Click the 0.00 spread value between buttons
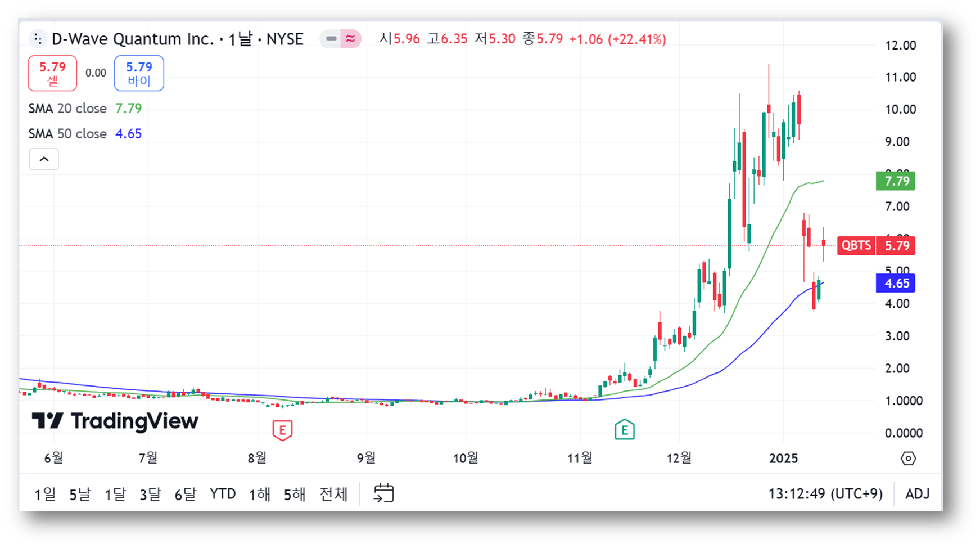Screen dimensions: 980x548 (x=96, y=73)
